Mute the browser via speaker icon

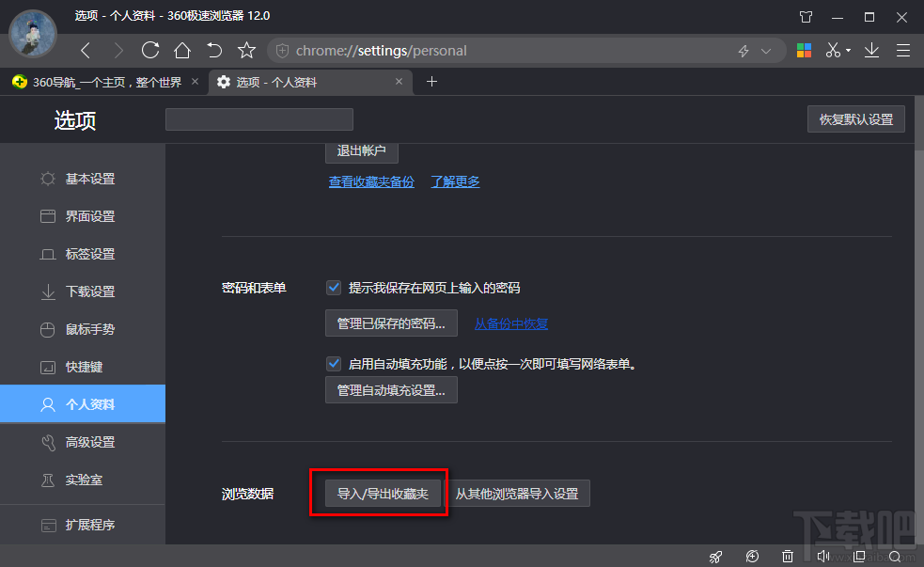[823, 557]
